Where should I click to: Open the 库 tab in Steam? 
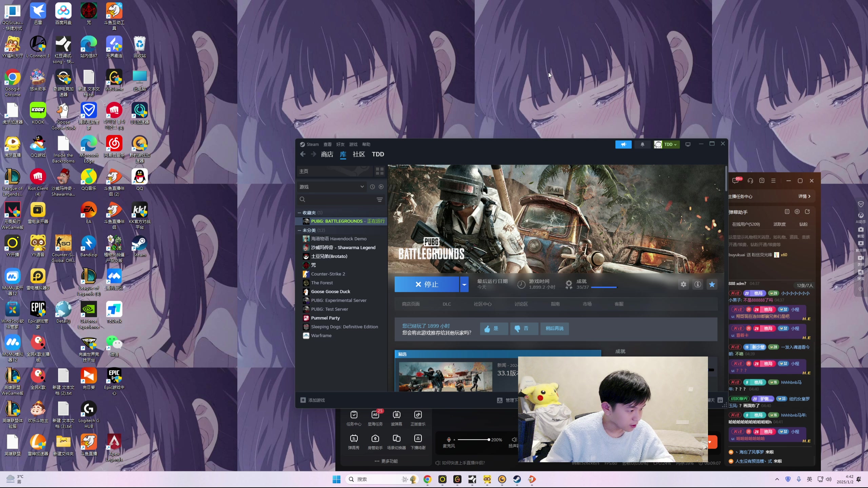pos(343,154)
